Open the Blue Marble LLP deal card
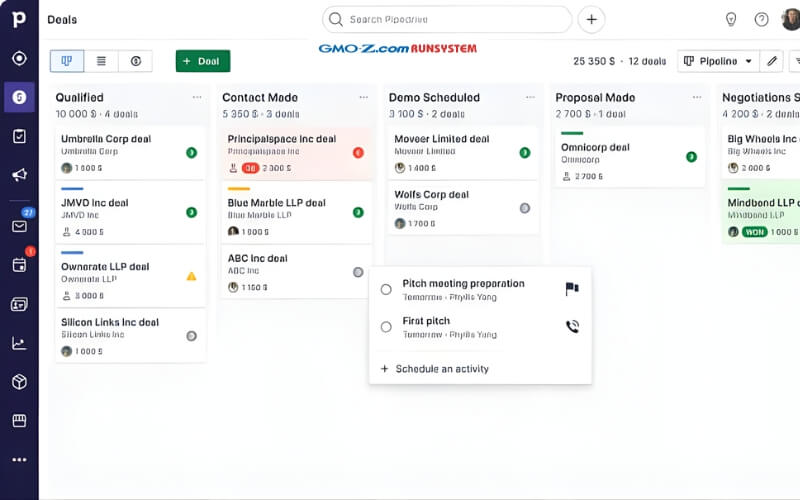 [x=297, y=212]
